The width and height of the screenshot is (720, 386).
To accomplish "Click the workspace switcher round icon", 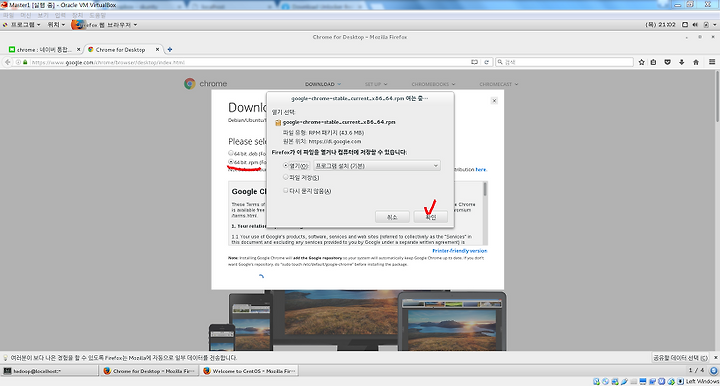I will 714,370.
